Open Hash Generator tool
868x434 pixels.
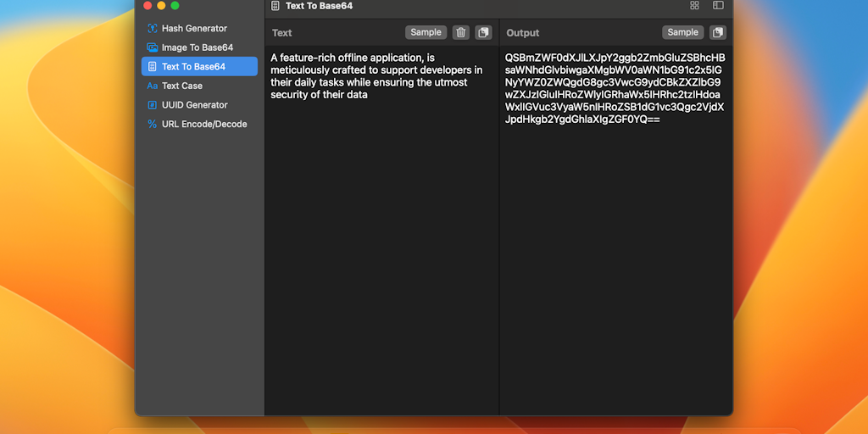(x=199, y=28)
